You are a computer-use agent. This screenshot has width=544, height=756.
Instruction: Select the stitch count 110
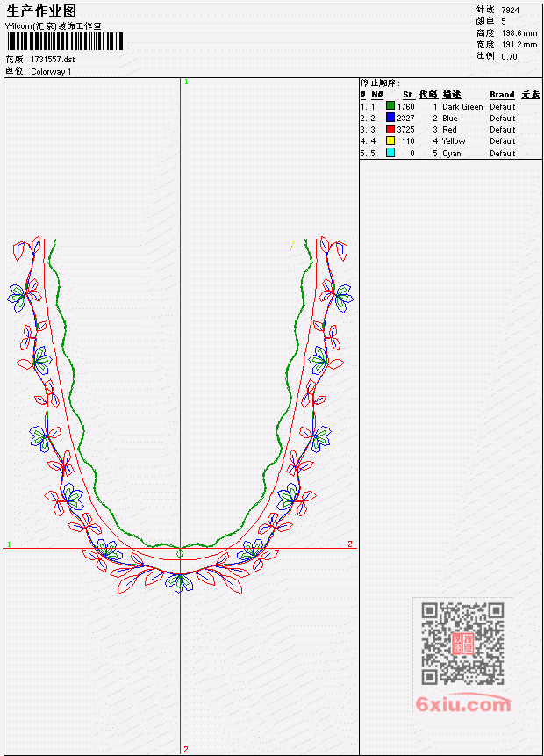408,141
